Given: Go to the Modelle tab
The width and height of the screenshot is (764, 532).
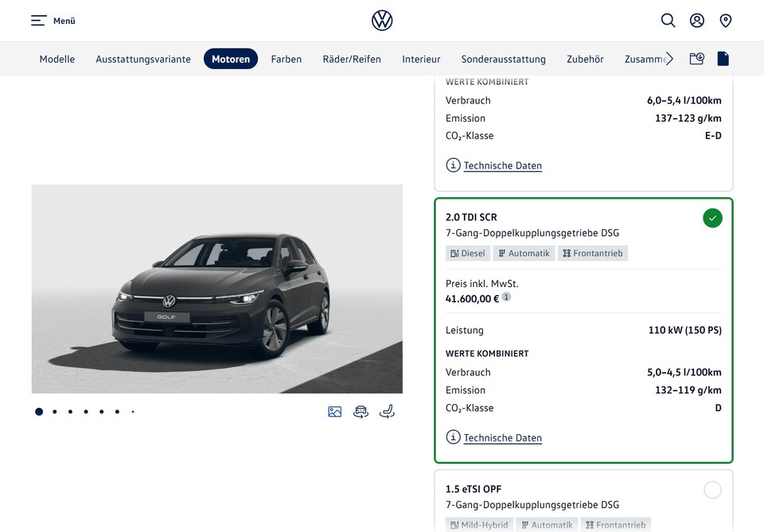Looking at the screenshot, I should (57, 59).
